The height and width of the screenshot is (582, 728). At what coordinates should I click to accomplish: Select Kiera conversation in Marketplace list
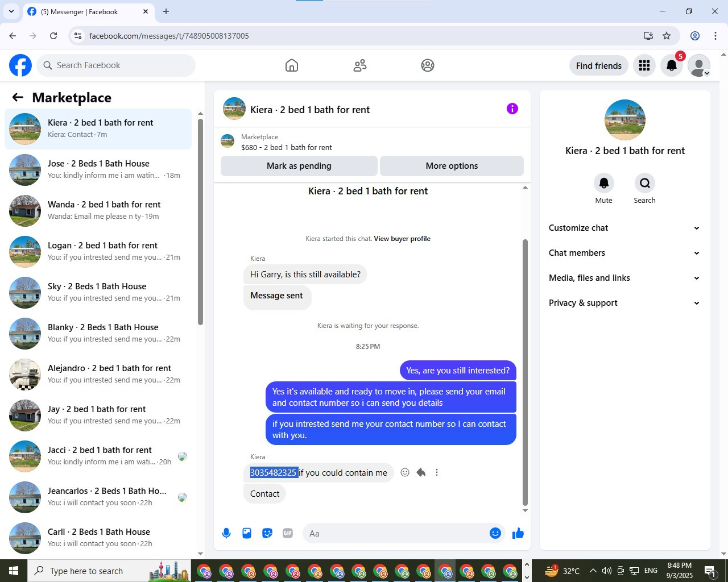[98, 129]
